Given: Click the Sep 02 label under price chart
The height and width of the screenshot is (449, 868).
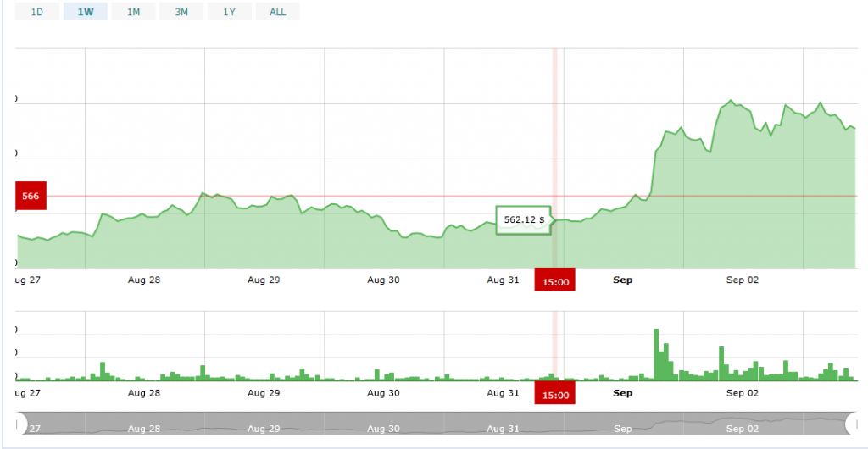Looking at the screenshot, I should tap(742, 280).
